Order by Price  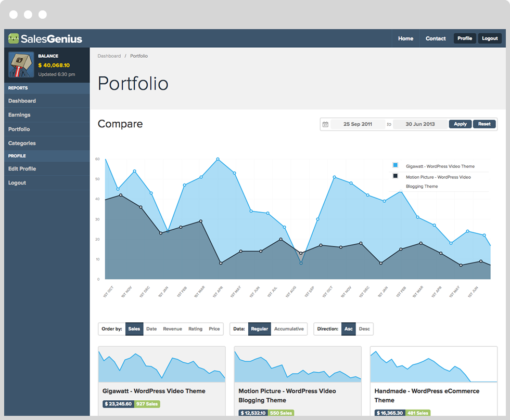tap(214, 329)
